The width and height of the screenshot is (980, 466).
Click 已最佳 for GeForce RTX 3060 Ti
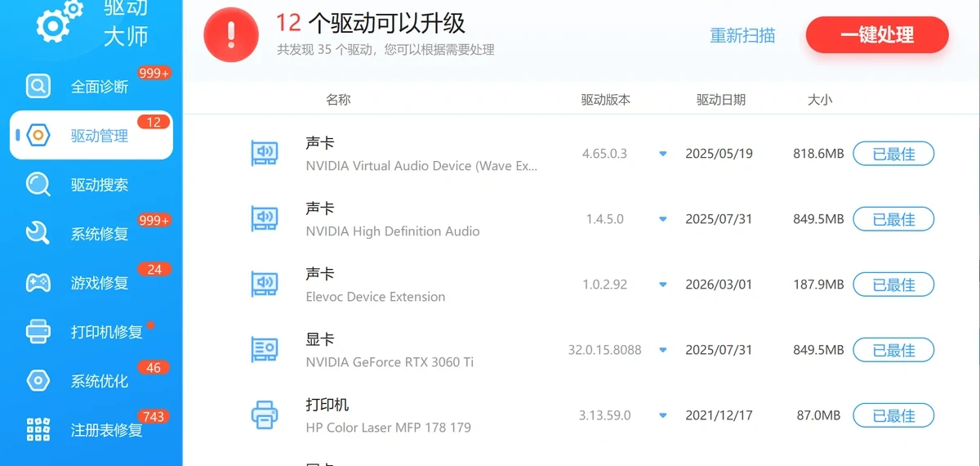click(x=893, y=350)
